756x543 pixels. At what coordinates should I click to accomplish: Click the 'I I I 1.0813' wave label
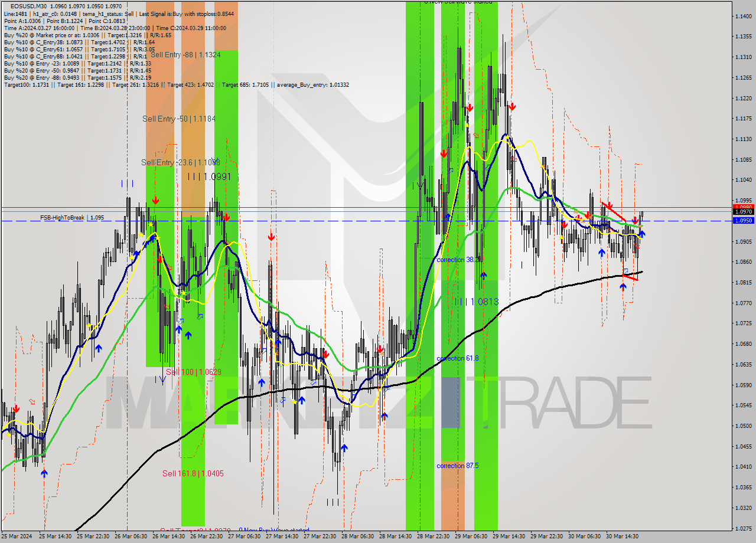476,302
